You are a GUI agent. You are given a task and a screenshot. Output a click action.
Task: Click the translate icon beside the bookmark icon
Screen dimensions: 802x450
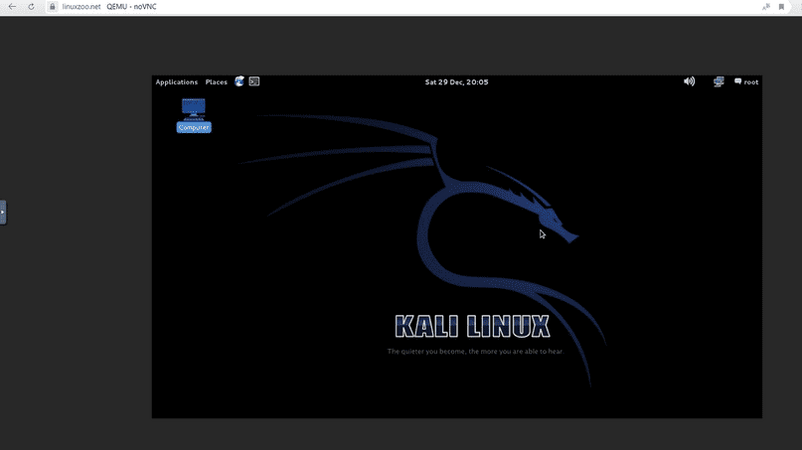pos(766,7)
